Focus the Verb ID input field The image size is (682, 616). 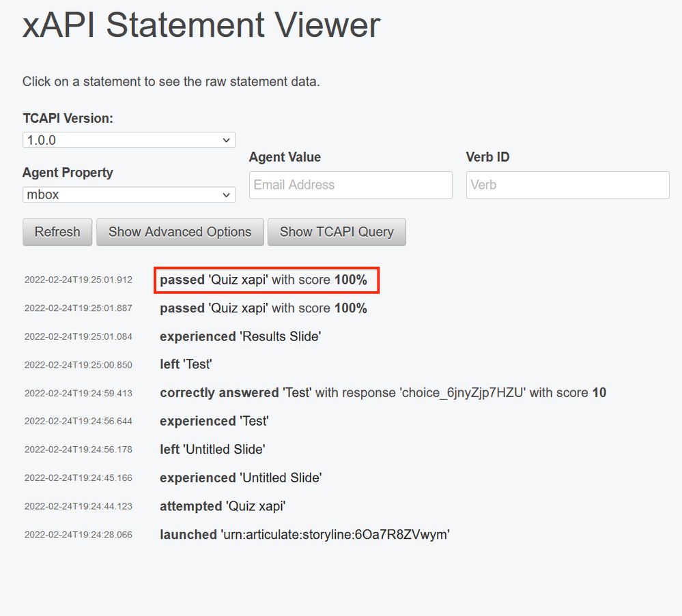coord(567,185)
